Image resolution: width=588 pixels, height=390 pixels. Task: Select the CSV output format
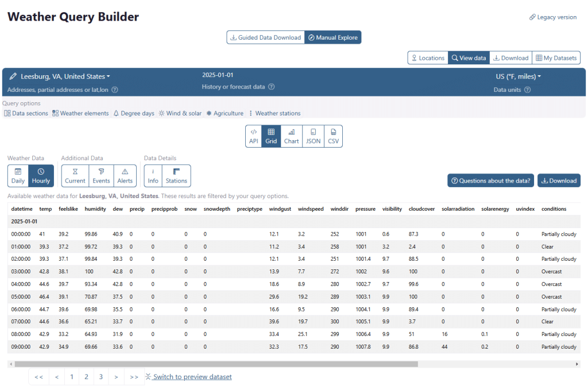[x=333, y=136]
